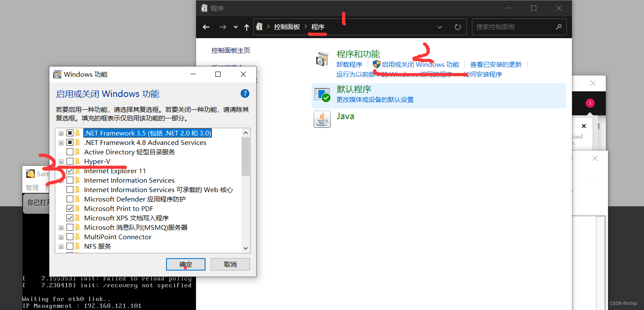Expand .NET Framework 4.8 Advanced Services node
This screenshot has height=310, width=644.
(x=61, y=143)
